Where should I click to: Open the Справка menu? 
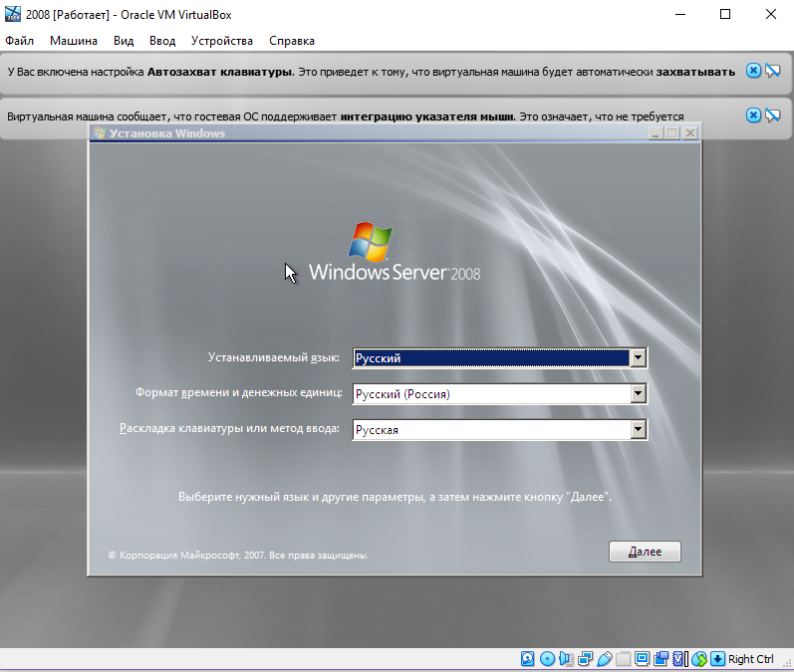(292, 41)
